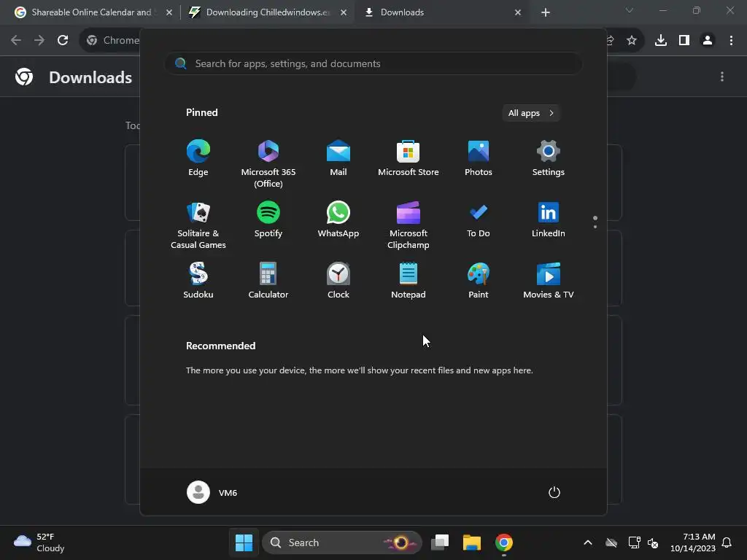Image resolution: width=747 pixels, height=560 pixels.
Task: Go back in Chrome
Action: 16,40
